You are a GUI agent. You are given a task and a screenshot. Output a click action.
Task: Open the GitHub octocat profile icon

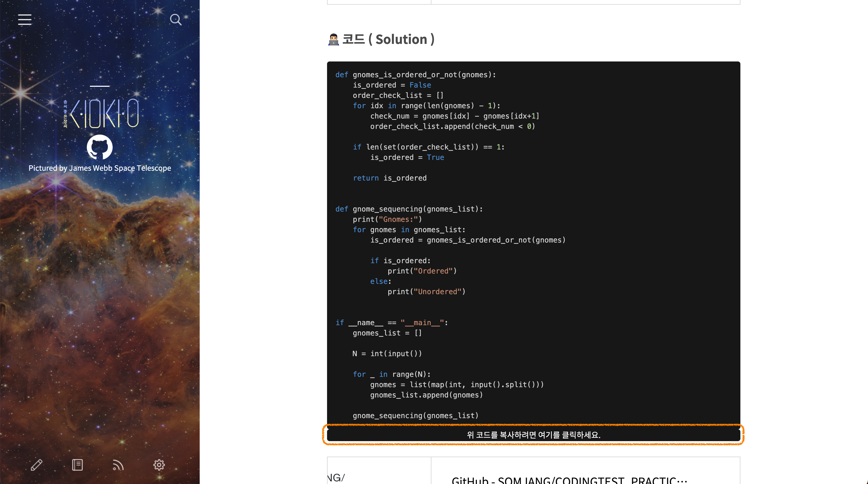(x=99, y=147)
